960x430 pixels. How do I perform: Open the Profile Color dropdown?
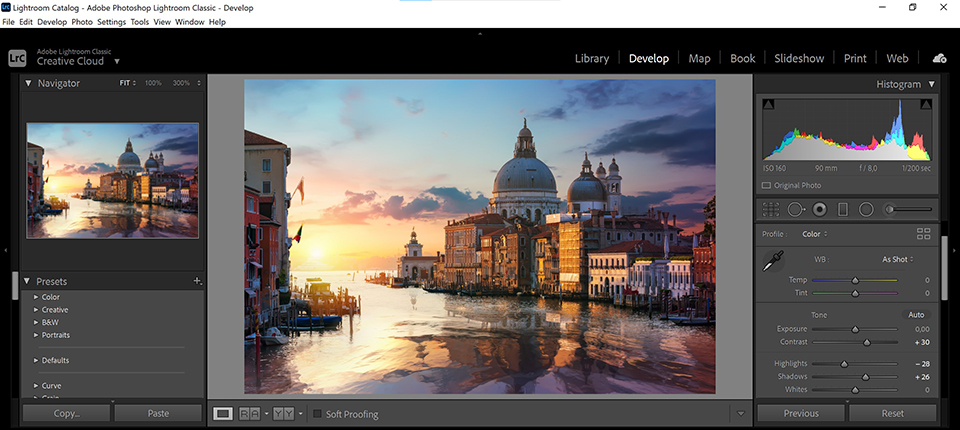pos(814,234)
